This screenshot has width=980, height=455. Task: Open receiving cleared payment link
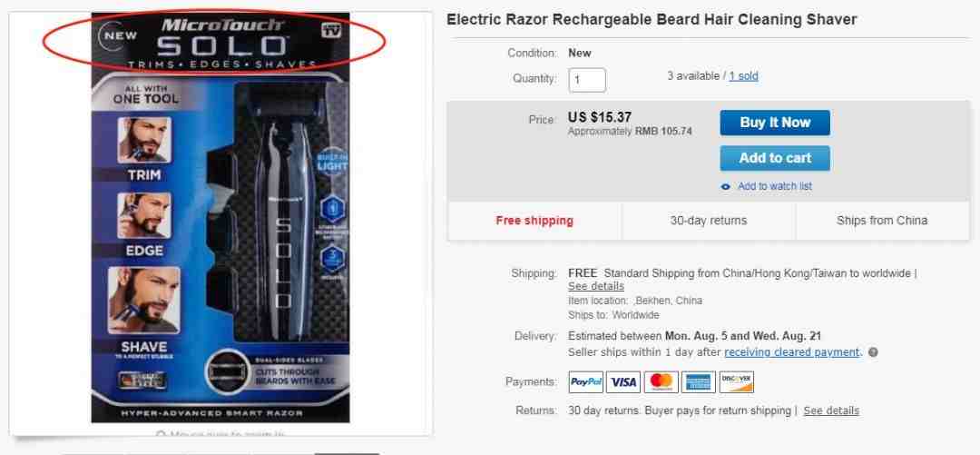[792, 351]
